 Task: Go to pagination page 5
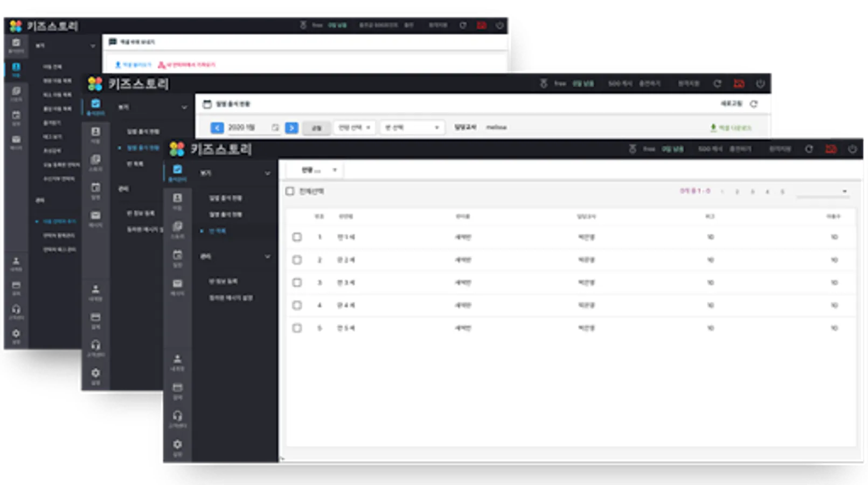click(782, 191)
